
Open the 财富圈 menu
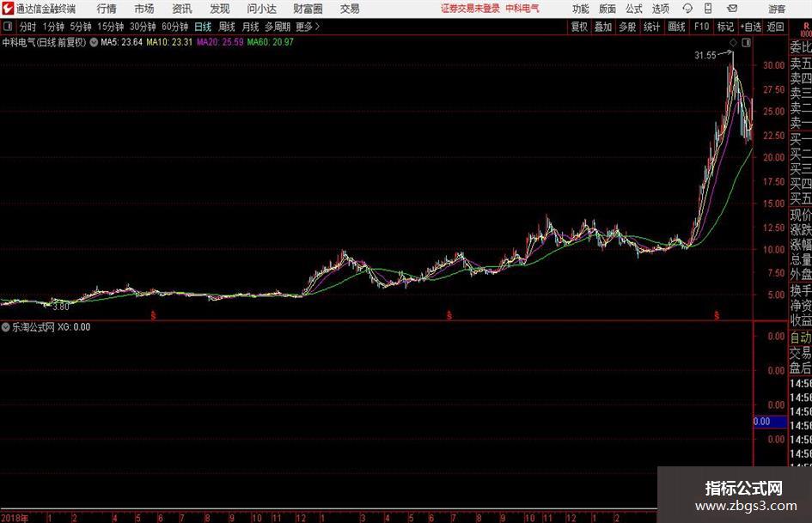pyautogui.click(x=308, y=9)
